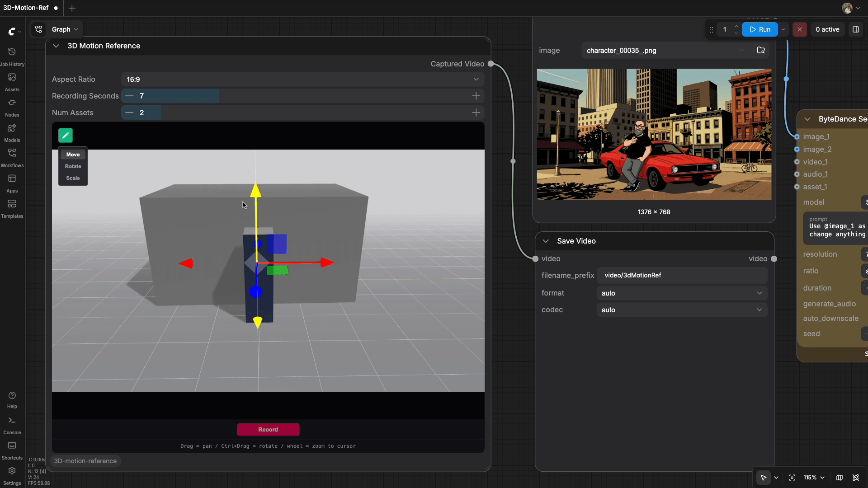Open the Job History panel
Screen dimensions: 868x488
tap(12, 57)
